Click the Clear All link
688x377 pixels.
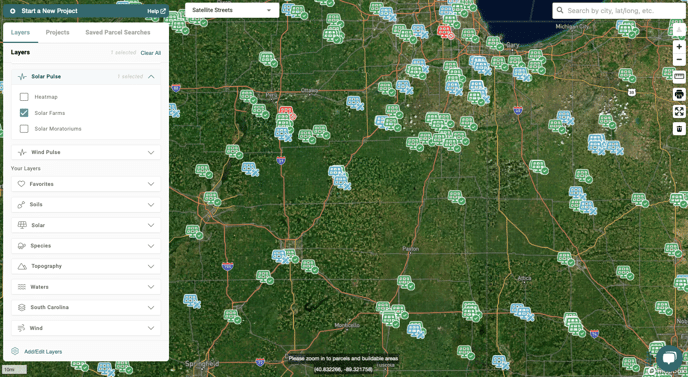coord(150,53)
